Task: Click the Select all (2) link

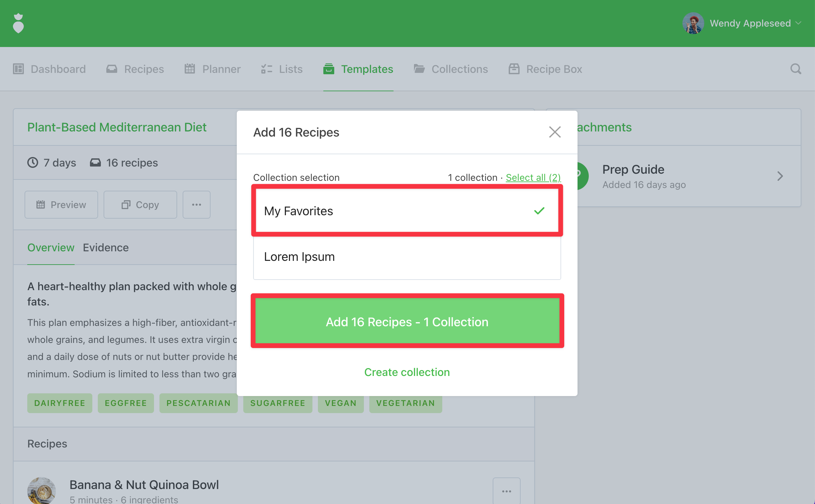Action: coord(533,178)
